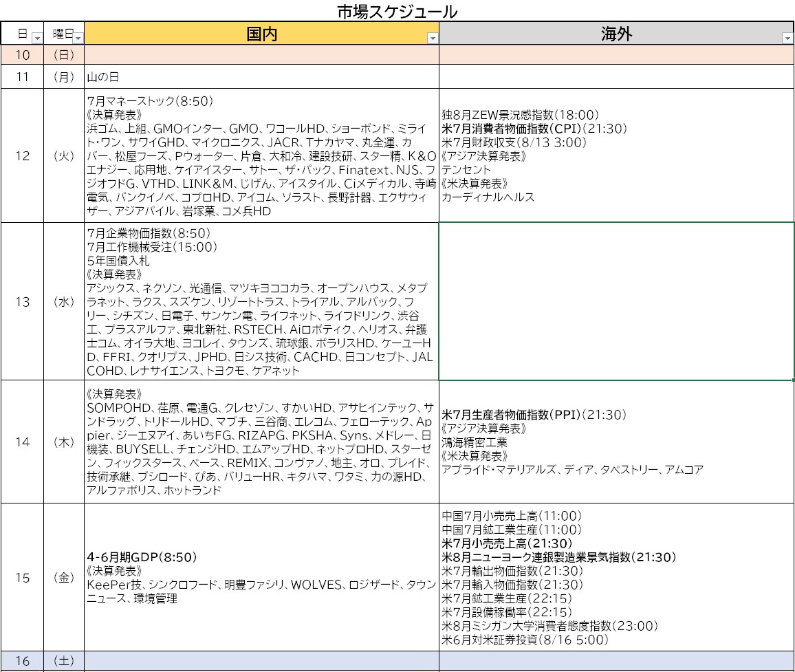Click the アプライド・マテリアルズ earnings line
The image size is (795, 672).
572,470
